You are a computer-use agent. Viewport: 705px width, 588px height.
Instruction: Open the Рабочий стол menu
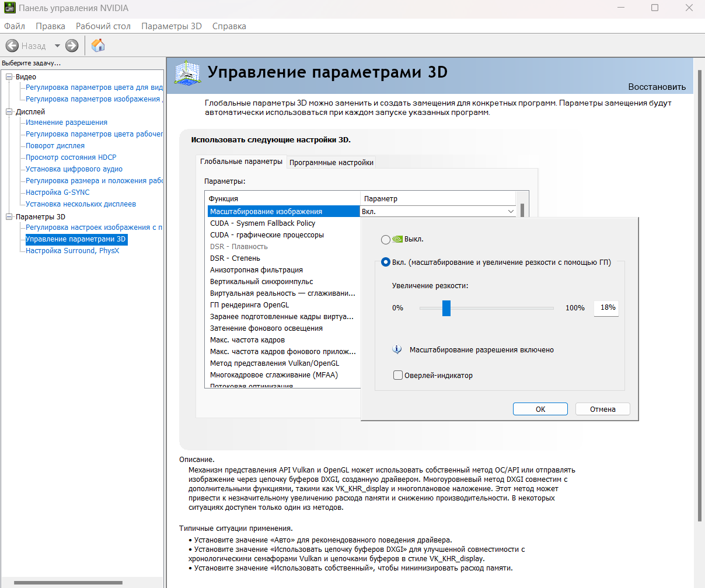(103, 26)
